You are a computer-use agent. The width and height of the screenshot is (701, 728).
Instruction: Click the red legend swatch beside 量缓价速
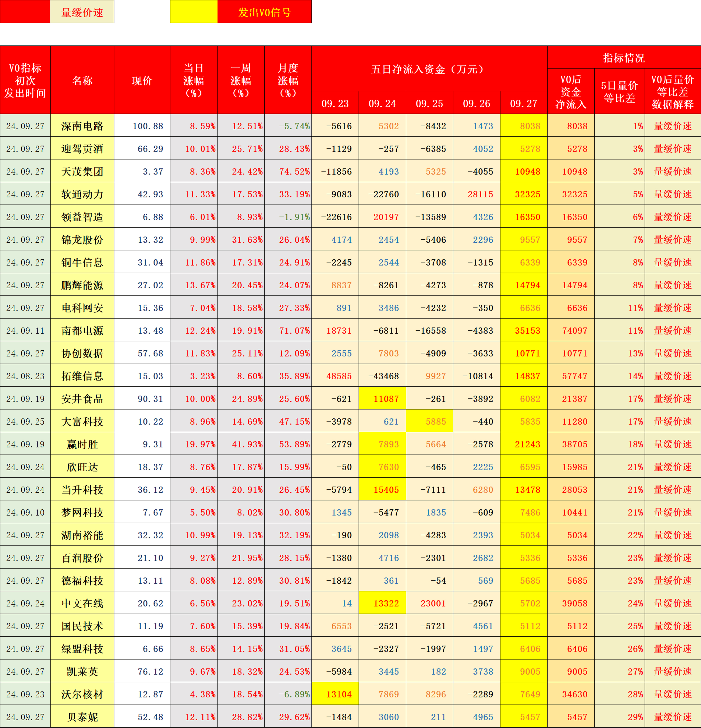click(x=25, y=11)
